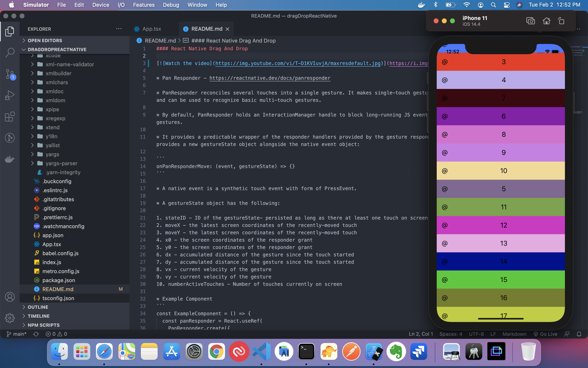Viewport: 588px width, 368px height.
Task: Open notifications bell in status bar
Action: [579, 334]
